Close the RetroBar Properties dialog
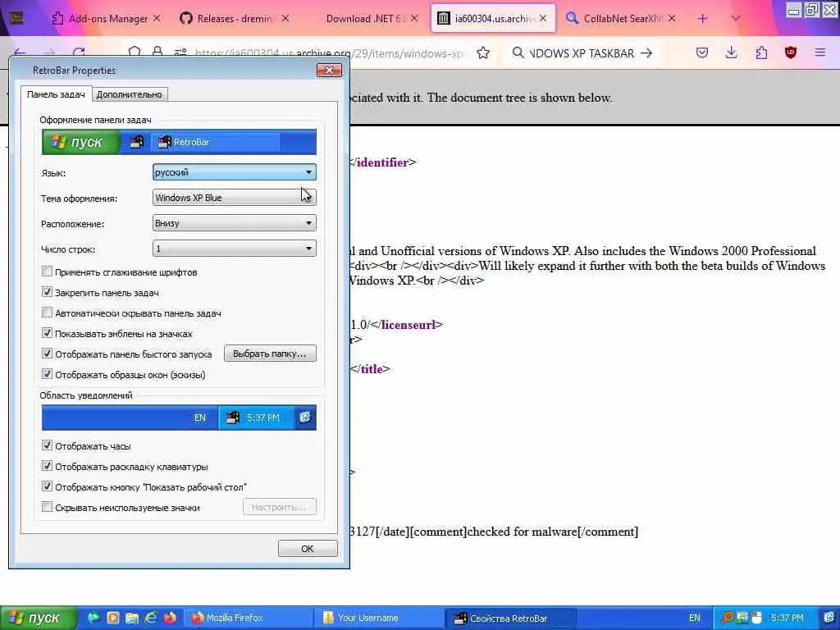The image size is (840, 630). (329, 71)
